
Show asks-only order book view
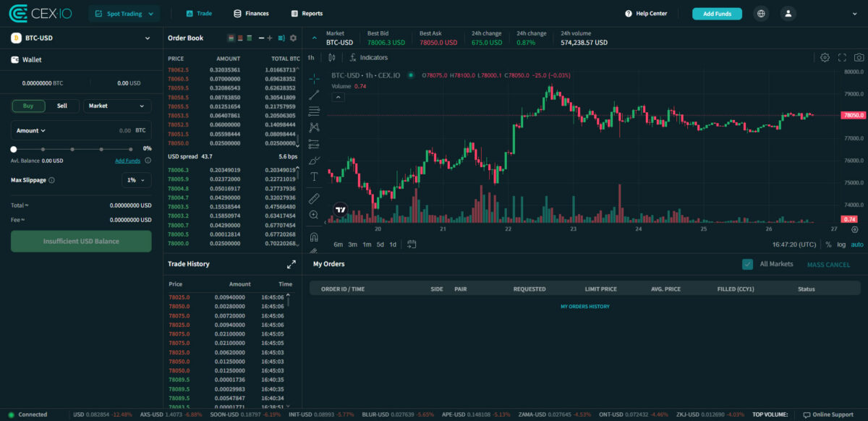click(240, 38)
